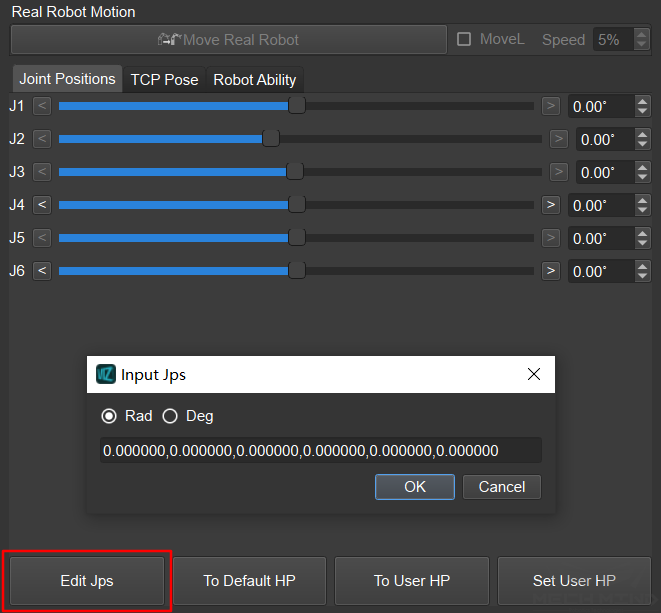Open the Robot Ability tab
This screenshot has height=613, width=661.
[255, 80]
